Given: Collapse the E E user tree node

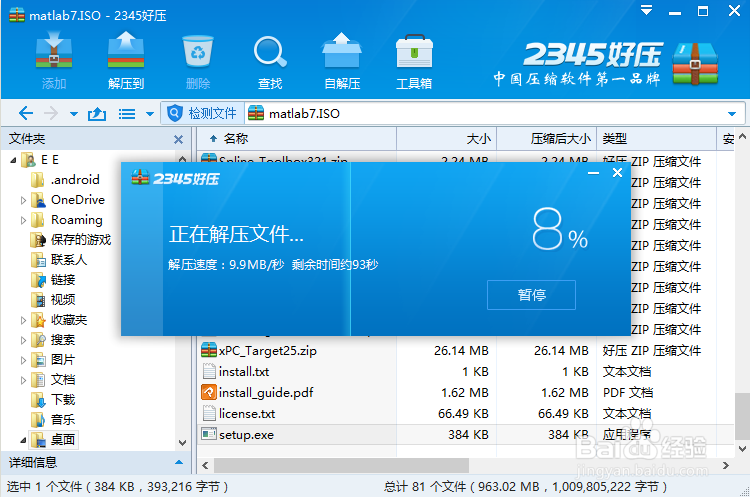Looking at the screenshot, I should pyautogui.click(x=13, y=160).
